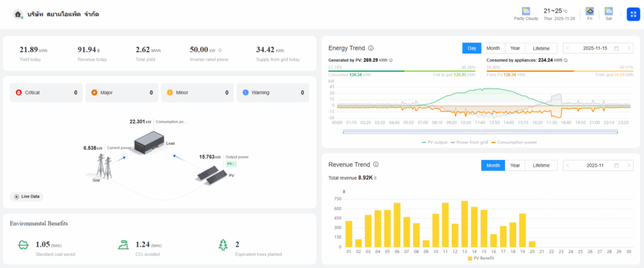Open the Revenue Trend info icon
Viewport: 644px width, 268px height.
click(376, 165)
